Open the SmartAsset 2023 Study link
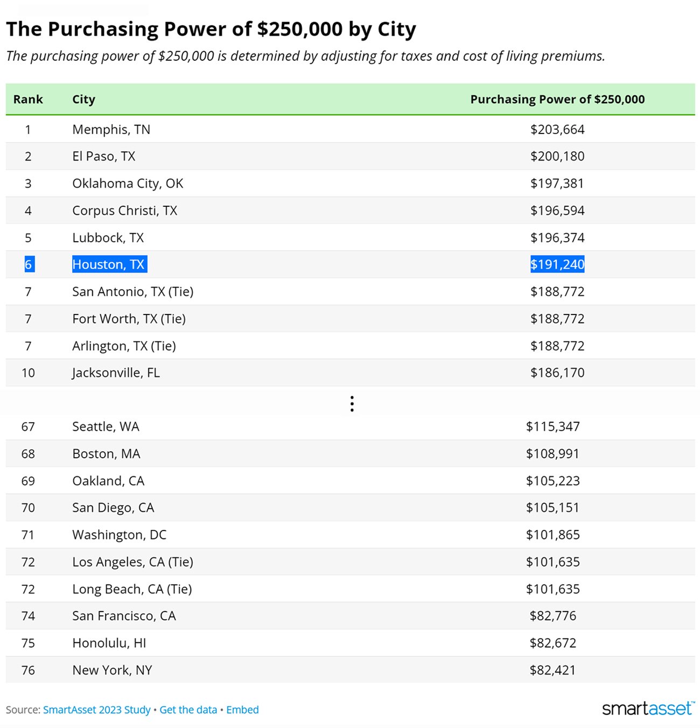Screen dimensions: 700x728 point(96,710)
